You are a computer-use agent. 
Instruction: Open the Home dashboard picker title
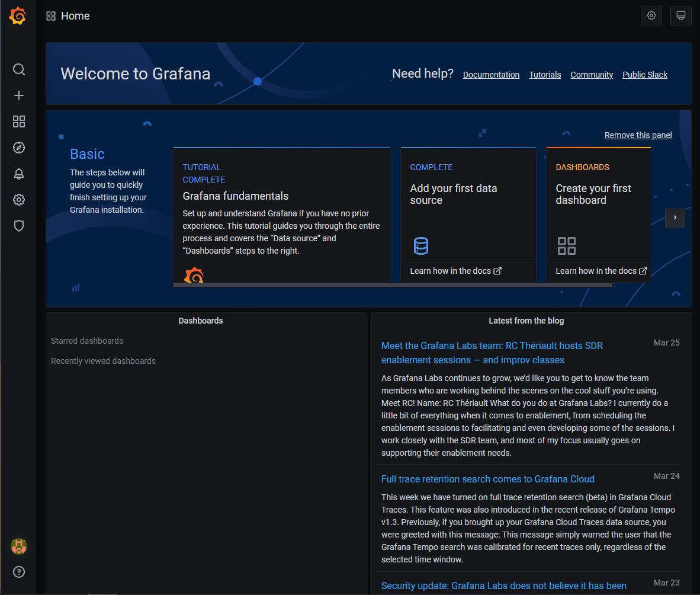click(x=75, y=16)
